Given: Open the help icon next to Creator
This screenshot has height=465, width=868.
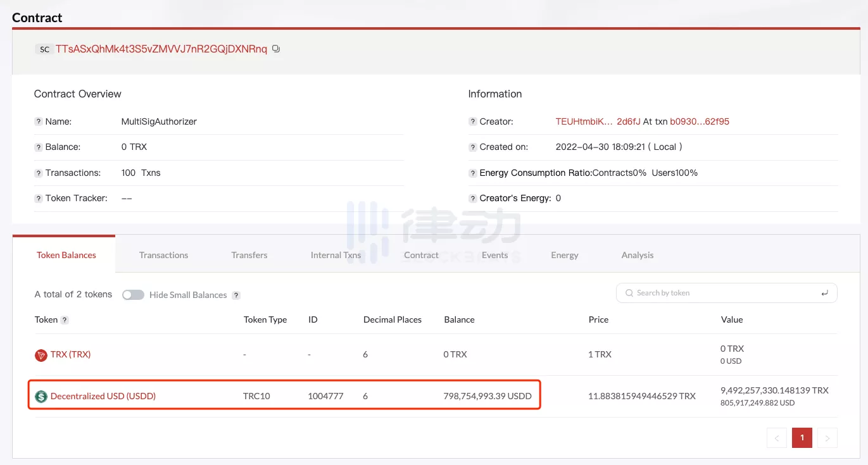Looking at the screenshot, I should [x=473, y=121].
